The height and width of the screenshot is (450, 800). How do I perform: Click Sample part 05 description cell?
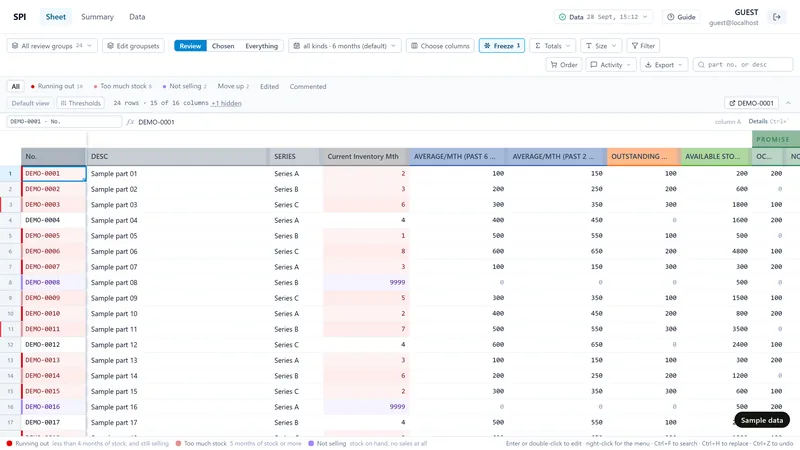pos(178,236)
